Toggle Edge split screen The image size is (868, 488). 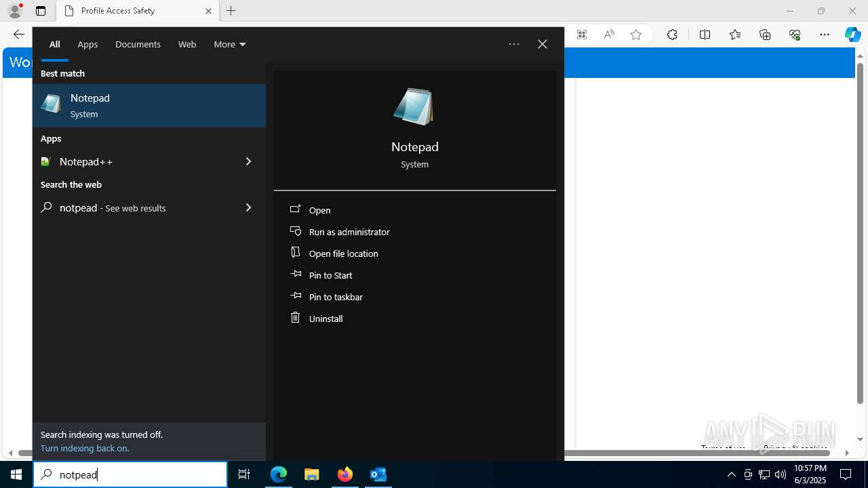705,35
